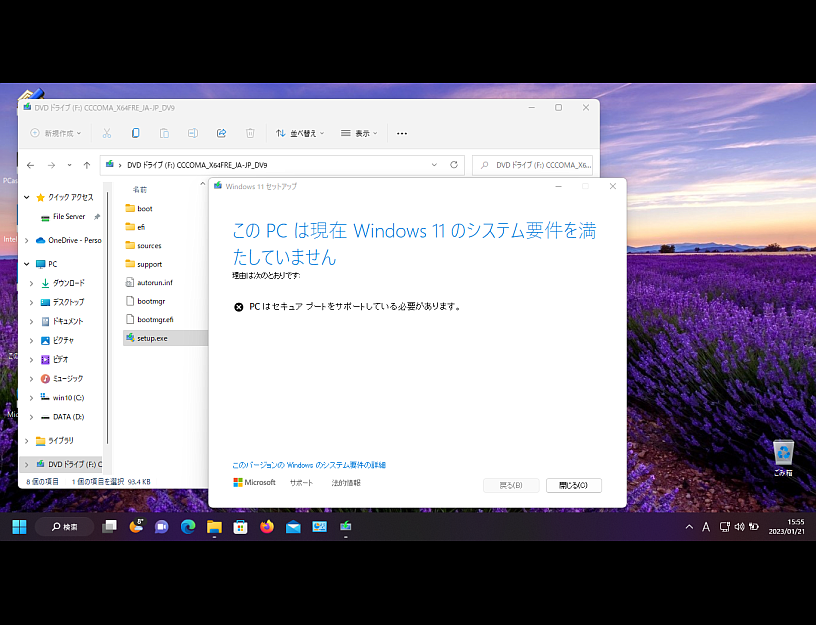
Task: Open the Recycle Bin on the desktop
Action: coord(783,458)
